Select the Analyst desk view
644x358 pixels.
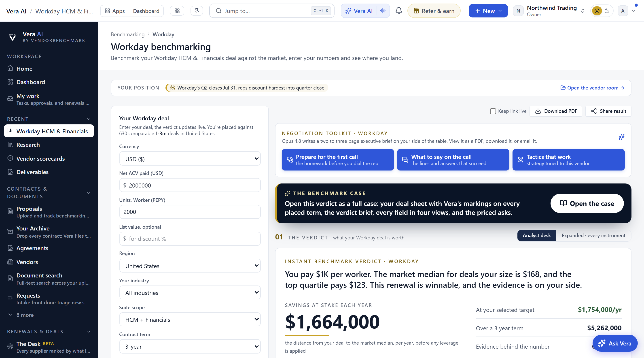pos(536,235)
